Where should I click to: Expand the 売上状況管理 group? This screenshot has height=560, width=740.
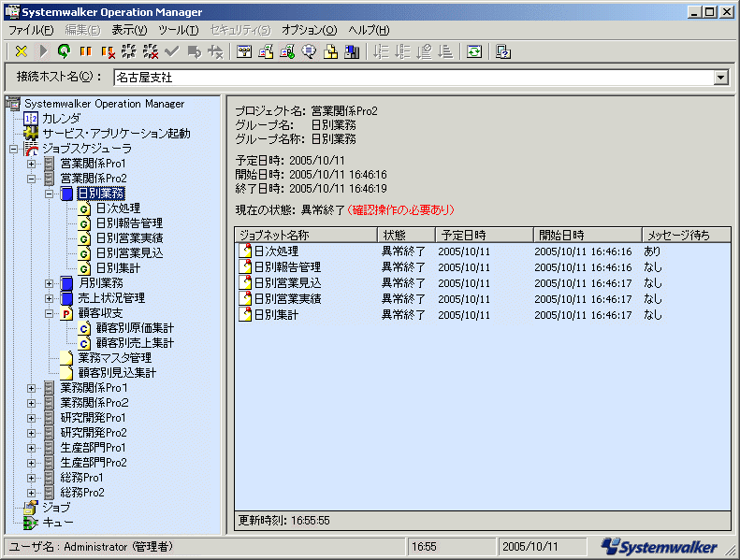49,298
